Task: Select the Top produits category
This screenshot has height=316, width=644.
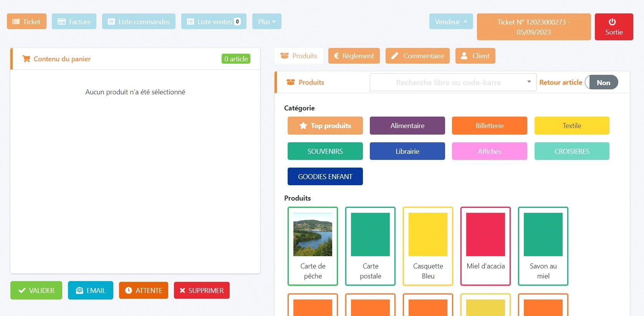Action: coord(325,126)
